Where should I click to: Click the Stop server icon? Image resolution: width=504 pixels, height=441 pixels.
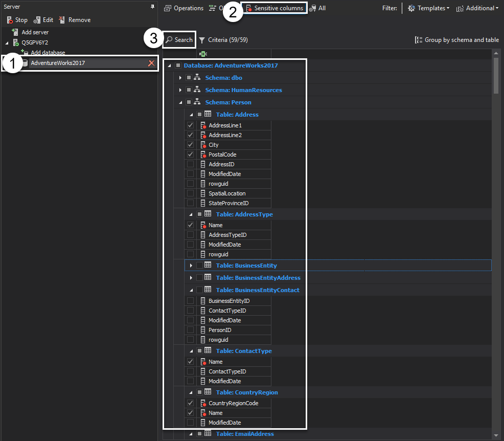10,20
